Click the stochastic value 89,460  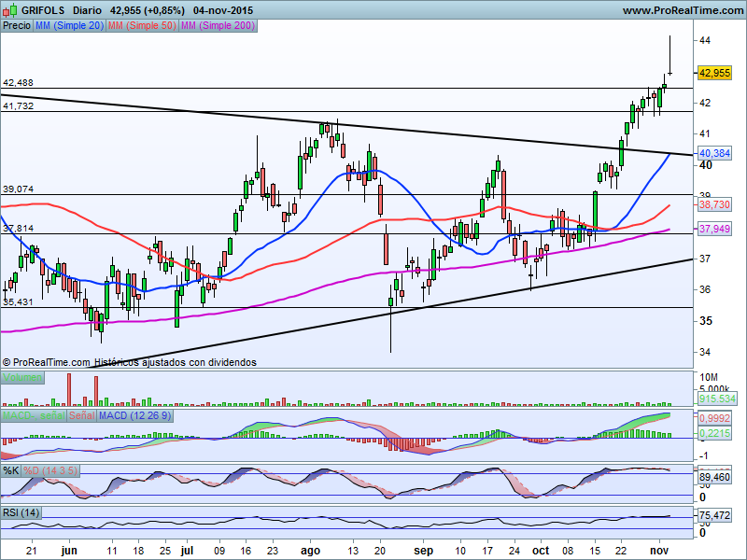click(x=714, y=477)
